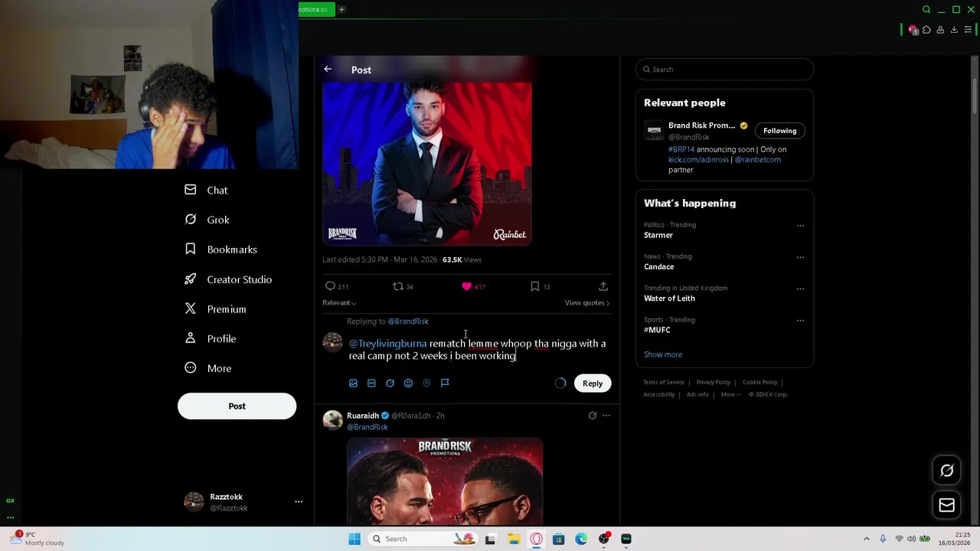This screenshot has width=980, height=551.
Task: Open the browser easy setup sliders icon
Action: pos(968,30)
